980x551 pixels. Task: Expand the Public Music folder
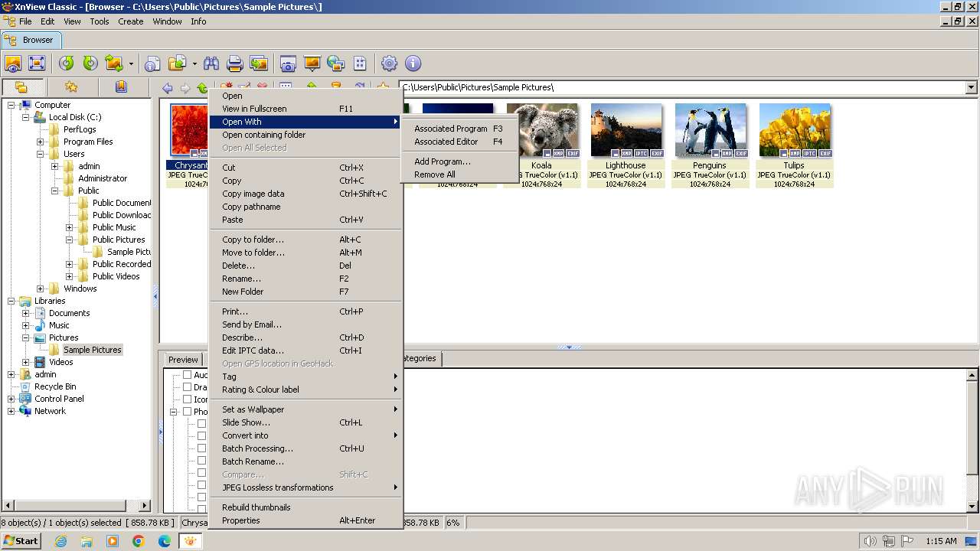click(70, 227)
